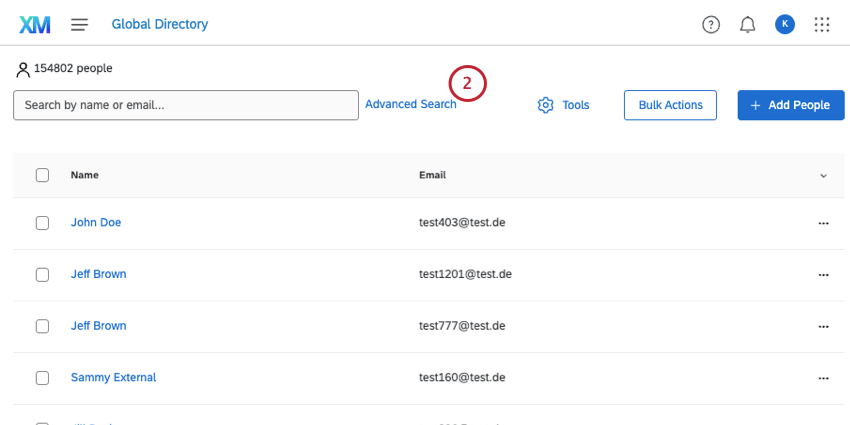The height and width of the screenshot is (425, 850).
Task: Focus the search by name or email field
Action: pyautogui.click(x=185, y=105)
